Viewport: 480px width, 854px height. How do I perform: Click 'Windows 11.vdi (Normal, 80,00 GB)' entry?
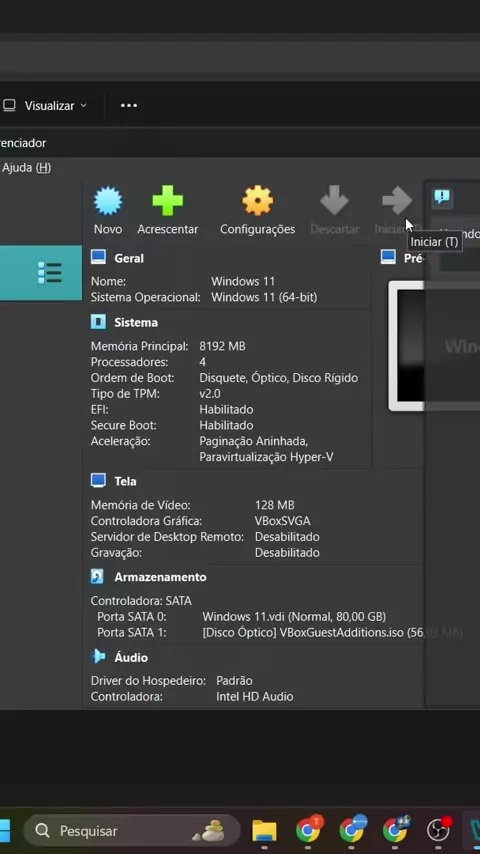(x=294, y=617)
